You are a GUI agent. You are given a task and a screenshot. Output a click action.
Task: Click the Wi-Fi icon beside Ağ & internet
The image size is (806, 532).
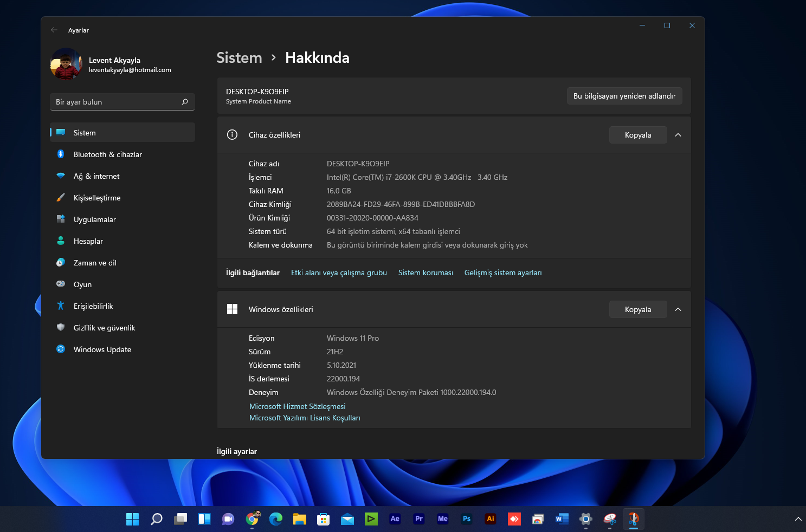pos(61,176)
